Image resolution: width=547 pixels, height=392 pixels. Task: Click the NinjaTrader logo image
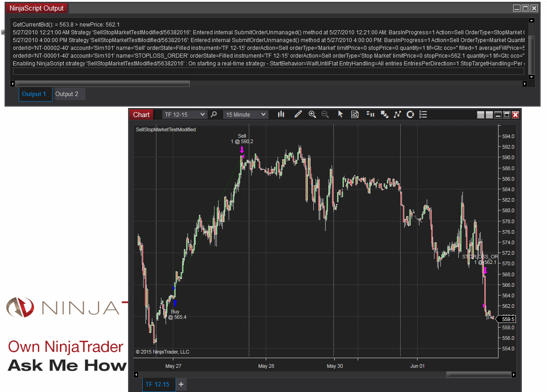[66, 307]
